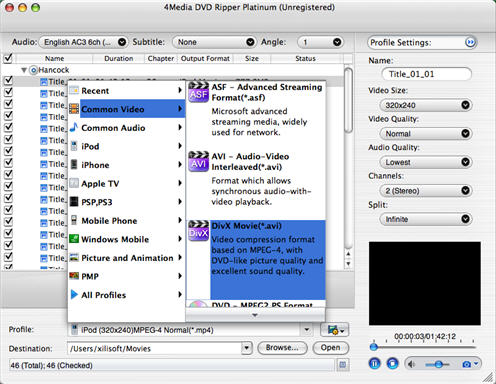The width and height of the screenshot is (496, 384).
Task: Pause the preview playback
Action: click(x=374, y=363)
